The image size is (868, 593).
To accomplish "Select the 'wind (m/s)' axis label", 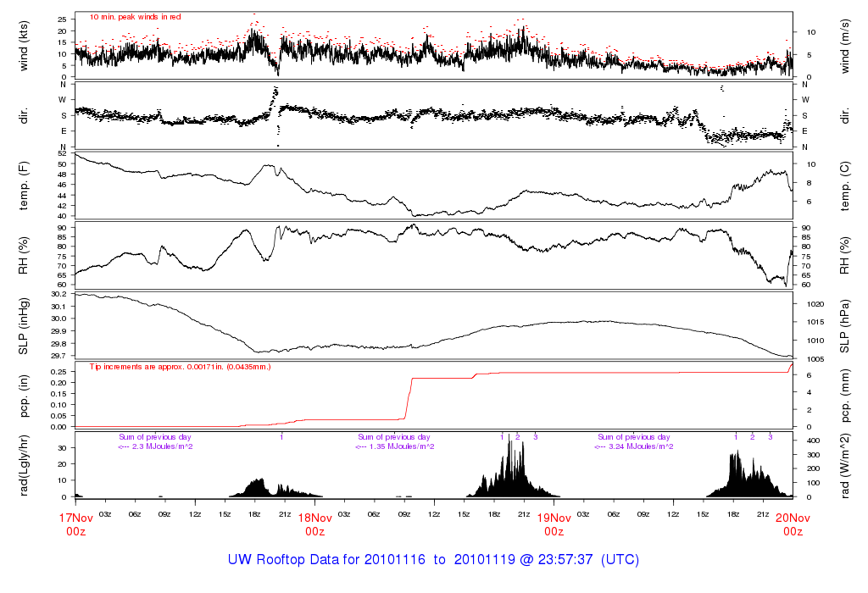I will 845,47.
